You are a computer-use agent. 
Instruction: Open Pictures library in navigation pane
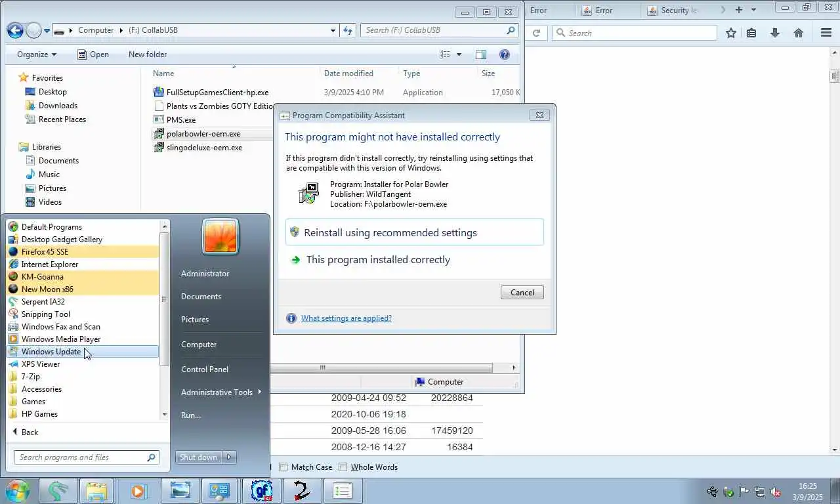(x=52, y=188)
